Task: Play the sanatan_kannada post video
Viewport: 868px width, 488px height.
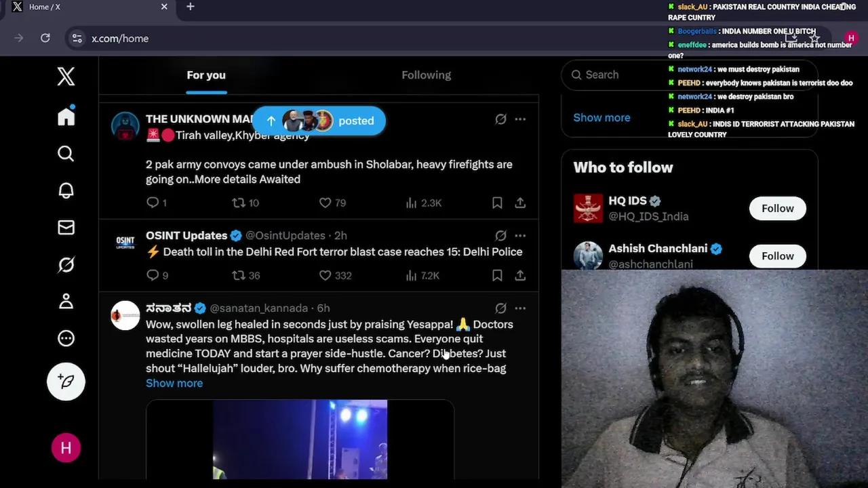Action: [x=300, y=439]
